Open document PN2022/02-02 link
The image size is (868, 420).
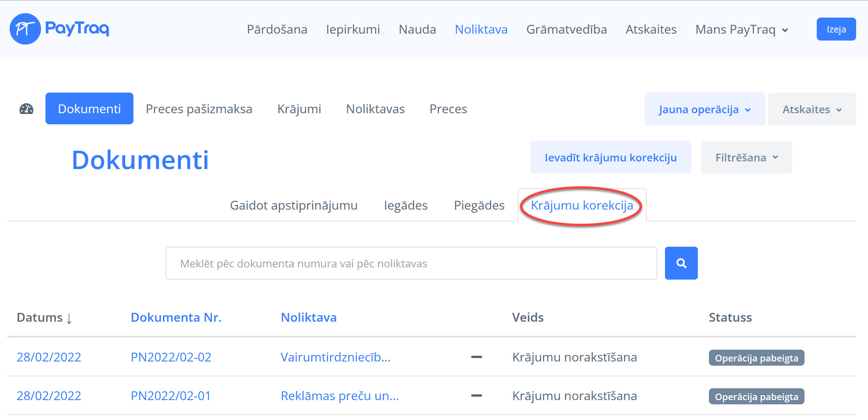coord(171,357)
